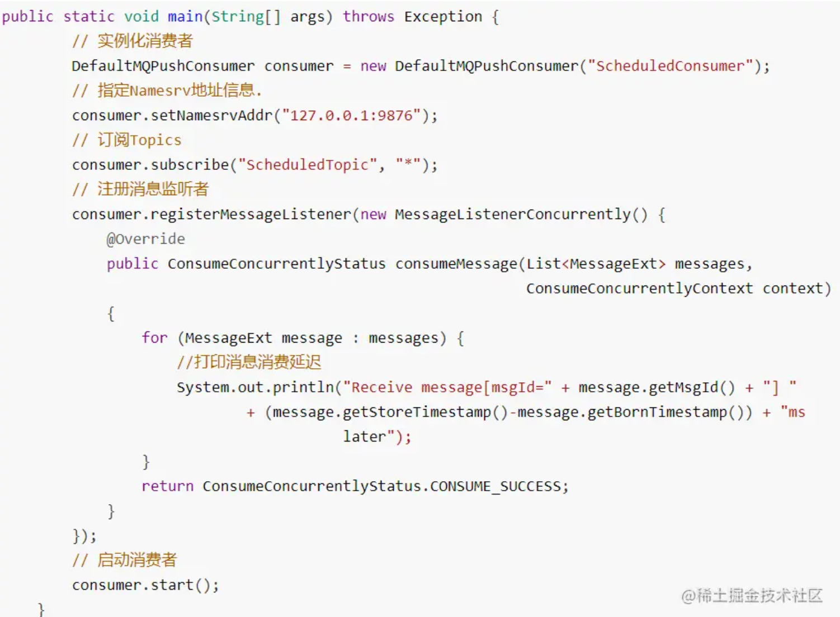This screenshot has width=840, height=617.
Task: Click the setNamesrvAddr method call
Action: point(211,116)
